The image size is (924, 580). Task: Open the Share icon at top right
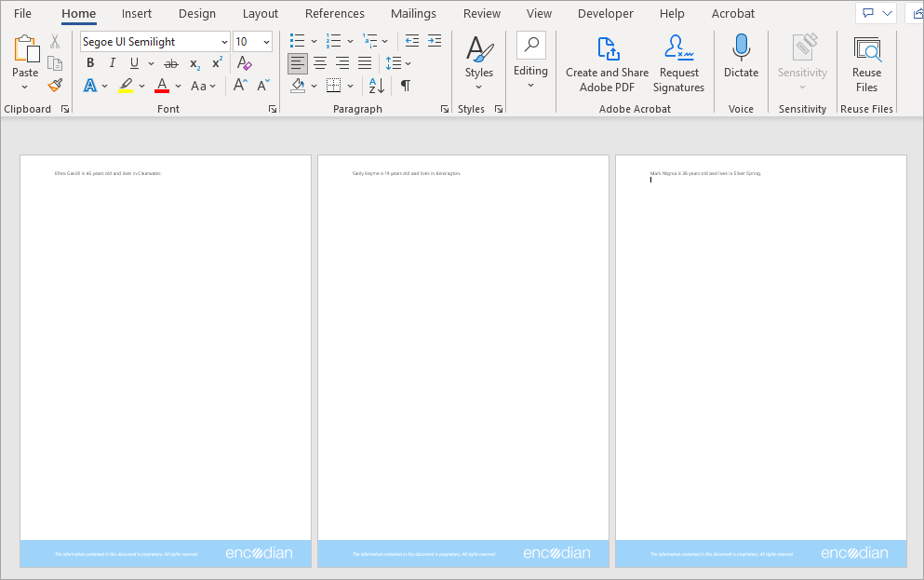pos(917,13)
